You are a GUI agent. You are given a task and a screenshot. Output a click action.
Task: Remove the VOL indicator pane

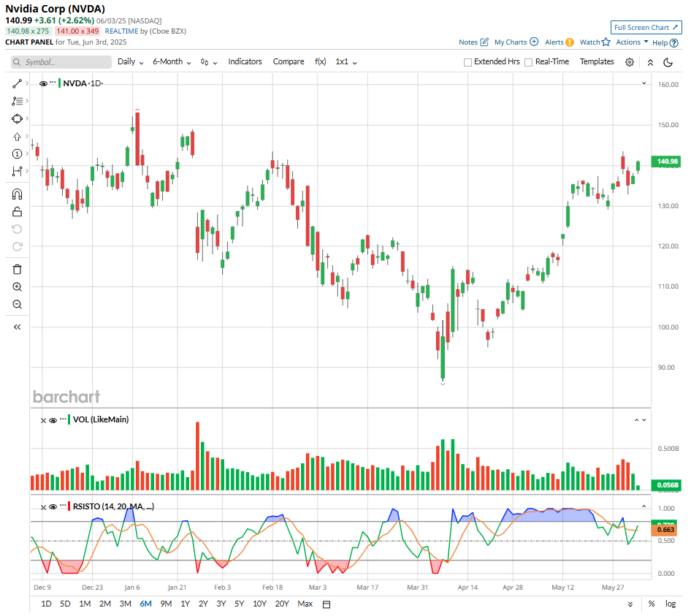pos(43,421)
